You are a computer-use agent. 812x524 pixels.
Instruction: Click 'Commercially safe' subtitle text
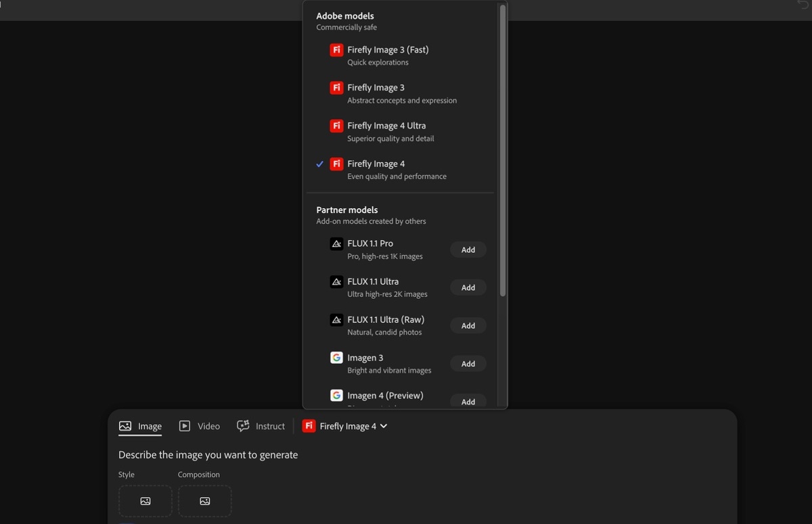pyautogui.click(x=346, y=28)
